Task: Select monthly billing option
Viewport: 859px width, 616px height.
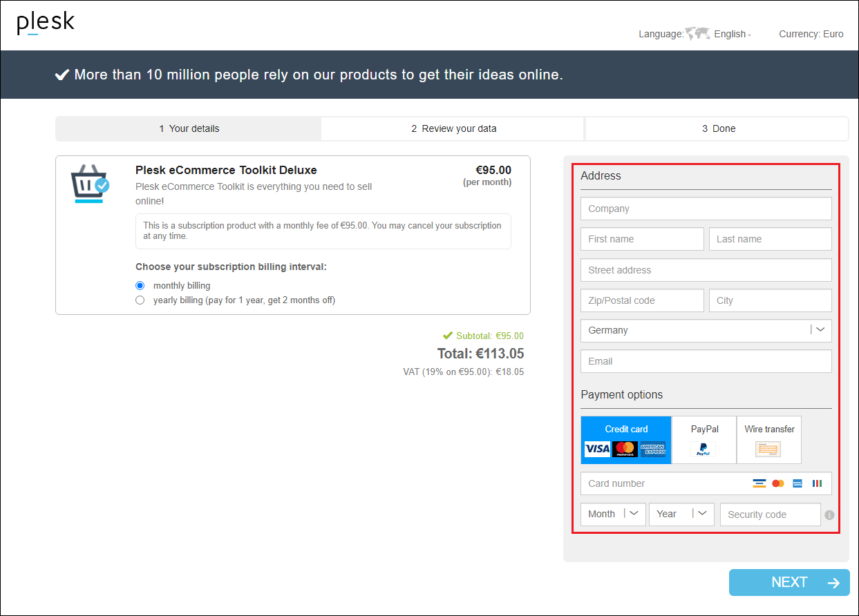Action: coord(140,285)
